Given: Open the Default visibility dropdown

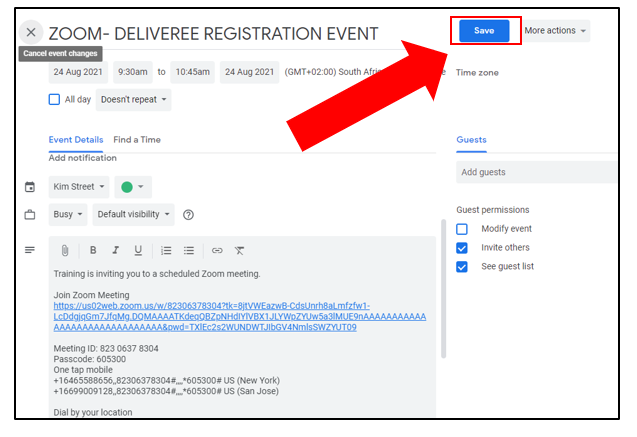Looking at the screenshot, I should coord(133,214).
